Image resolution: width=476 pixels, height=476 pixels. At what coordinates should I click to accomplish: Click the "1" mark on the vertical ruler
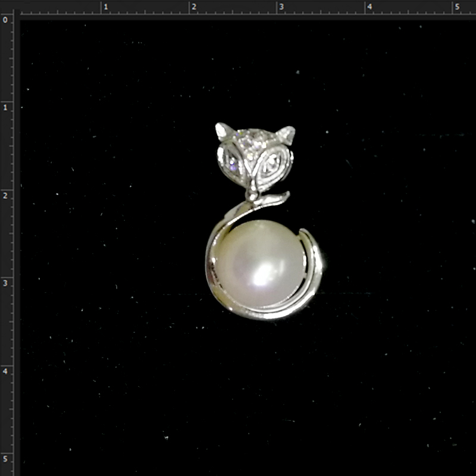pos(5,108)
